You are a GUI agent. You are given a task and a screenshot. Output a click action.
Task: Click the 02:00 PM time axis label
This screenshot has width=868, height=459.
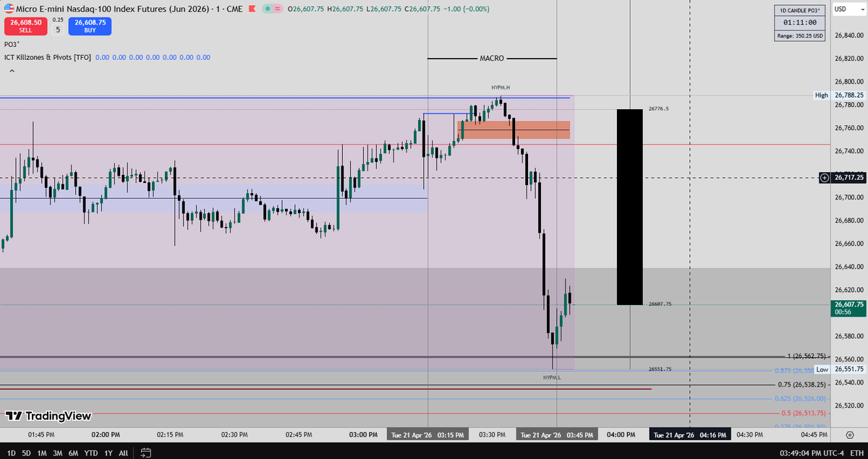click(106, 434)
